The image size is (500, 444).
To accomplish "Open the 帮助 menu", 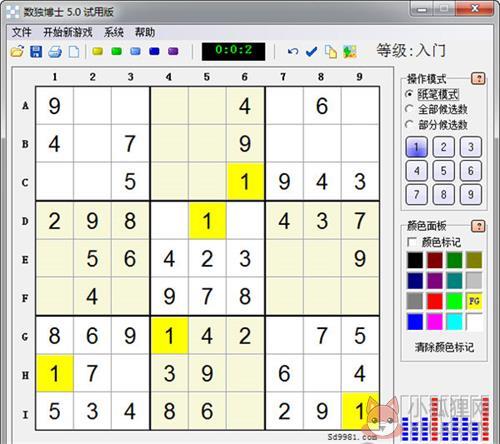I will (144, 32).
